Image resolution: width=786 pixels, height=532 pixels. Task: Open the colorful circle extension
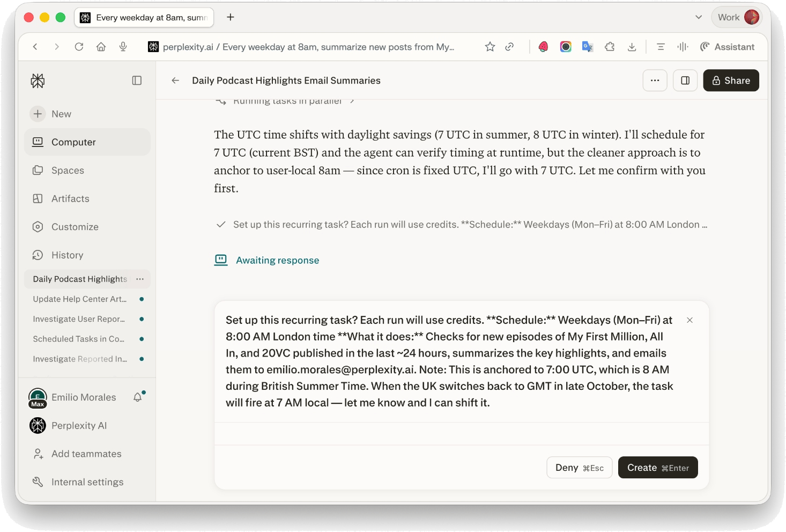(566, 47)
